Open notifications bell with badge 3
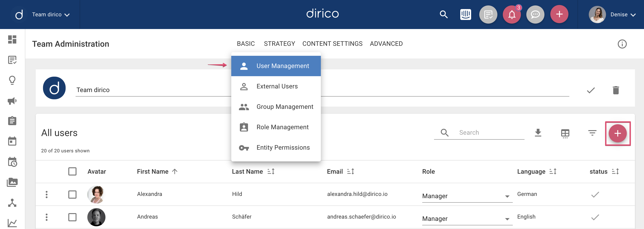This screenshot has height=229, width=644. click(x=512, y=15)
